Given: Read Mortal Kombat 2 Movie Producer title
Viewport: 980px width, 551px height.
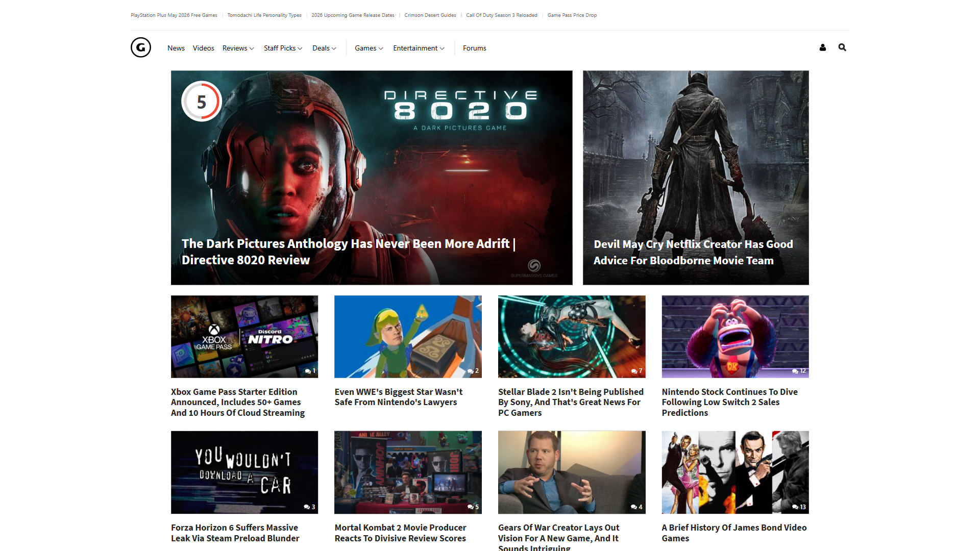Looking at the screenshot, I should point(401,533).
